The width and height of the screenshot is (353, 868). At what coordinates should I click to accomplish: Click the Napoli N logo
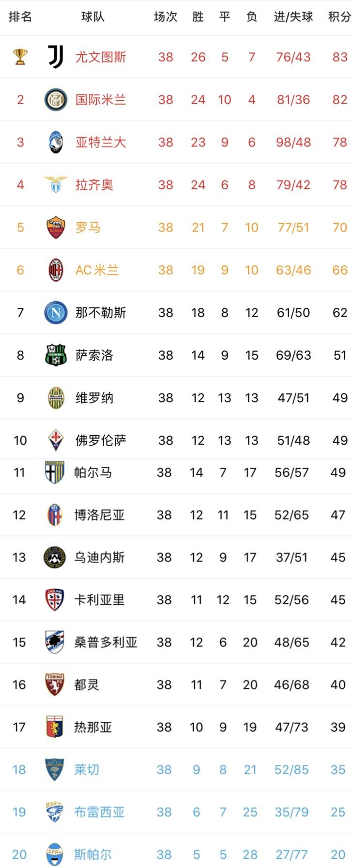pos(56,312)
